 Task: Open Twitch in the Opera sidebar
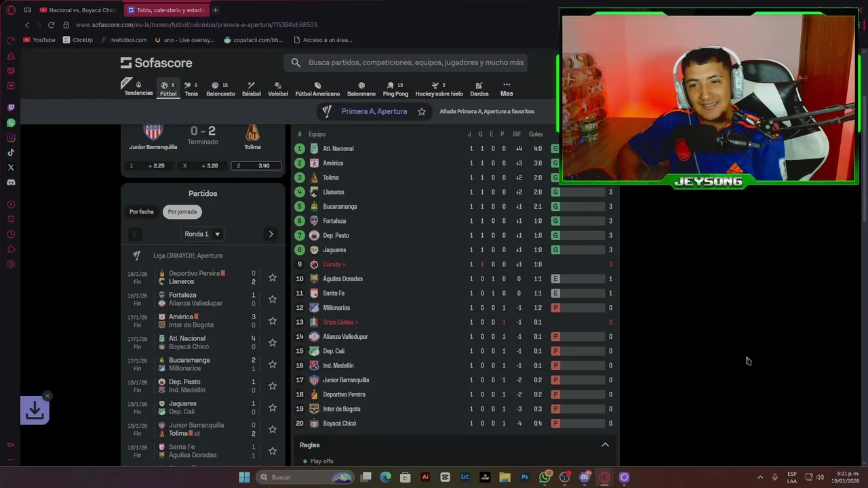click(11, 108)
